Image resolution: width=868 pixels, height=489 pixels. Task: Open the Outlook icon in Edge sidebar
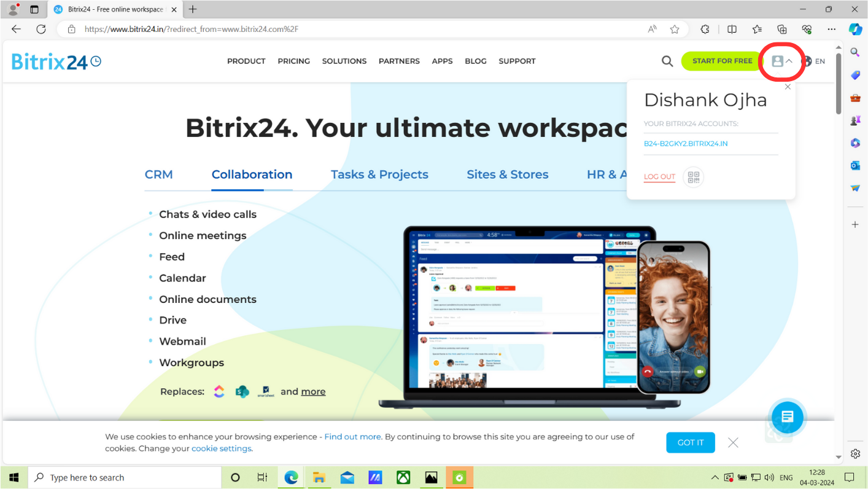pyautogui.click(x=855, y=165)
